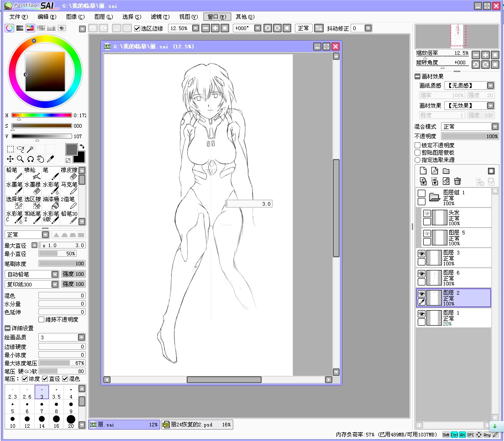Choose the 马克笔 marker tool
504x441 pixels.
pyautogui.click(x=69, y=188)
